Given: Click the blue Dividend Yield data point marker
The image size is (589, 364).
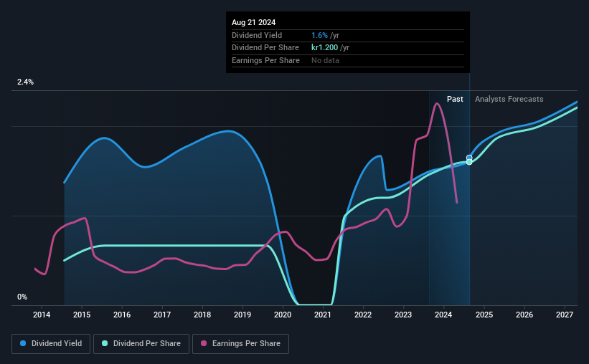Looking at the screenshot, I should click(x=469, y=158).
